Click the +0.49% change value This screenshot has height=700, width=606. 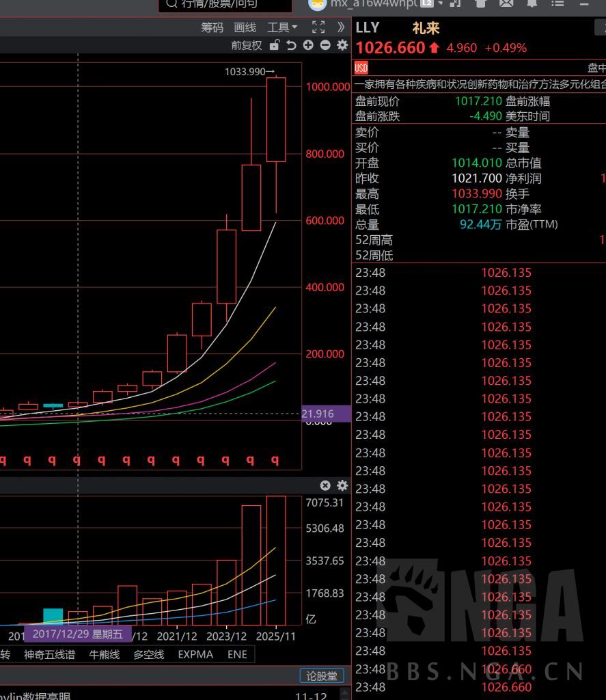(506, 48)
